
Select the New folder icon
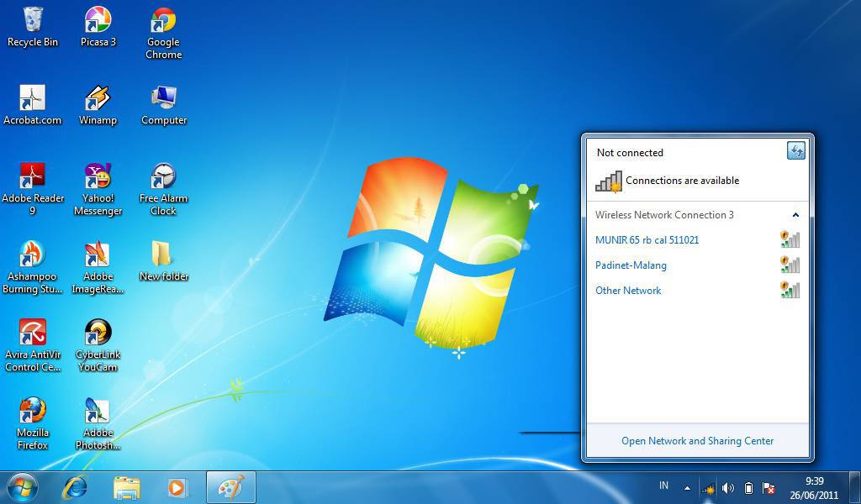coord(164,261)
